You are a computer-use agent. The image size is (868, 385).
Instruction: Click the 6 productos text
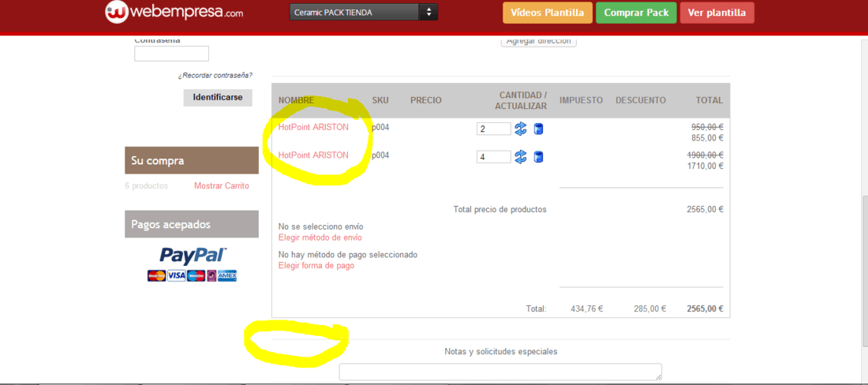147,186
